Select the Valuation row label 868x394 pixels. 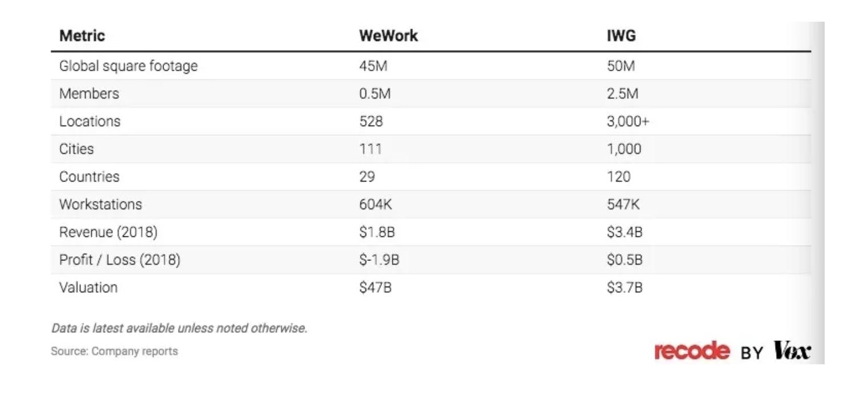click(x=88, y=287)
